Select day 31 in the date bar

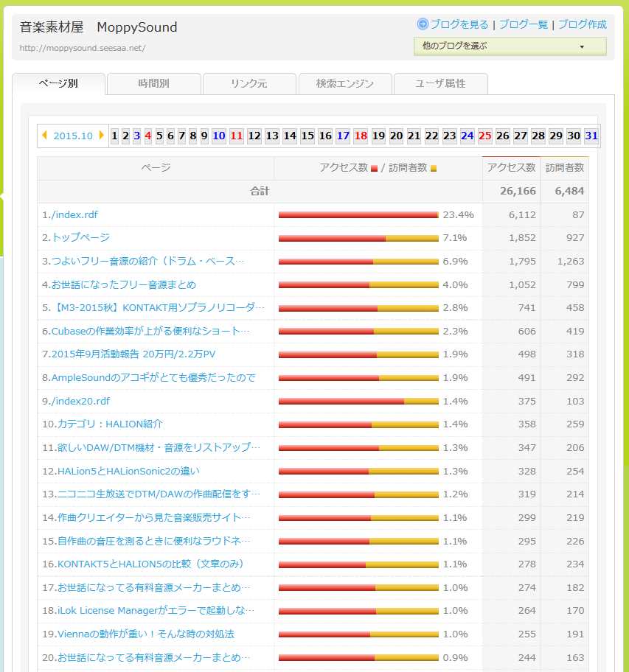coord(591,136)
